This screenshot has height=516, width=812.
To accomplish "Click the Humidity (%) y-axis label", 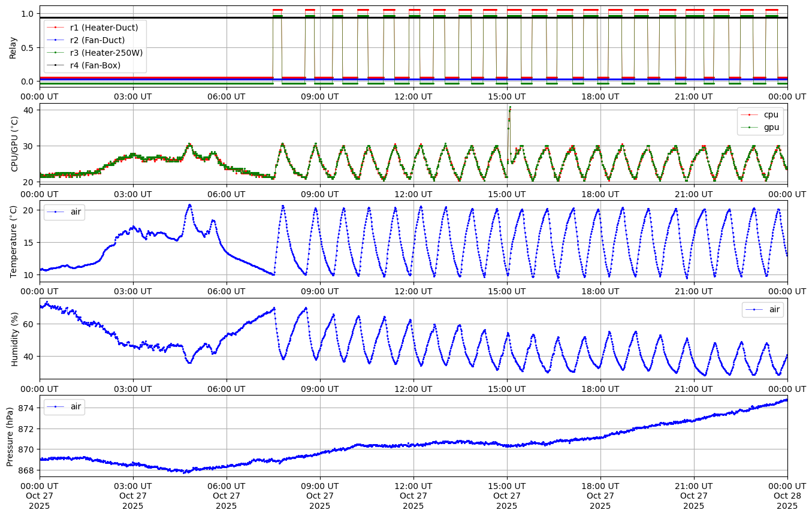I will click(x=13, y=338).
